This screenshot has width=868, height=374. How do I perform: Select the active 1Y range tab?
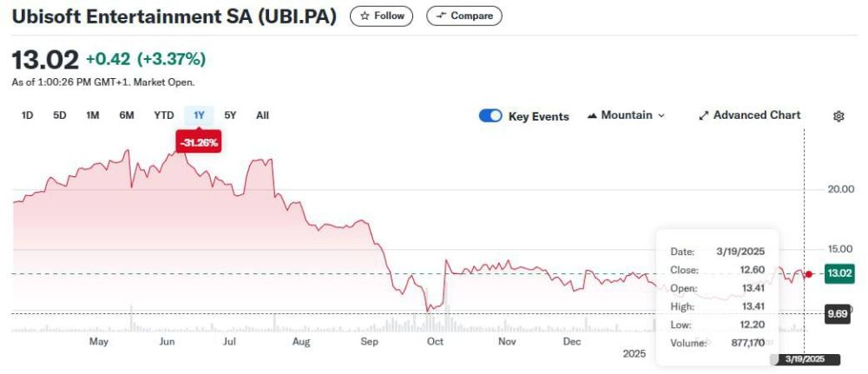tap(199, 115)
